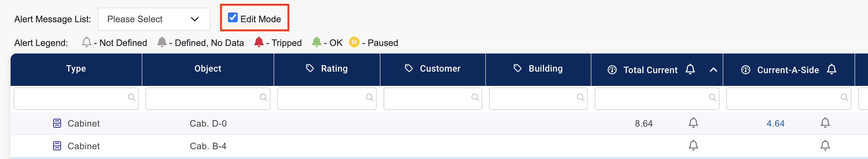Click Cab. B-4 Total Current alert bell
The width and height of the screenshot is (868, 159).
pos(693,145)
